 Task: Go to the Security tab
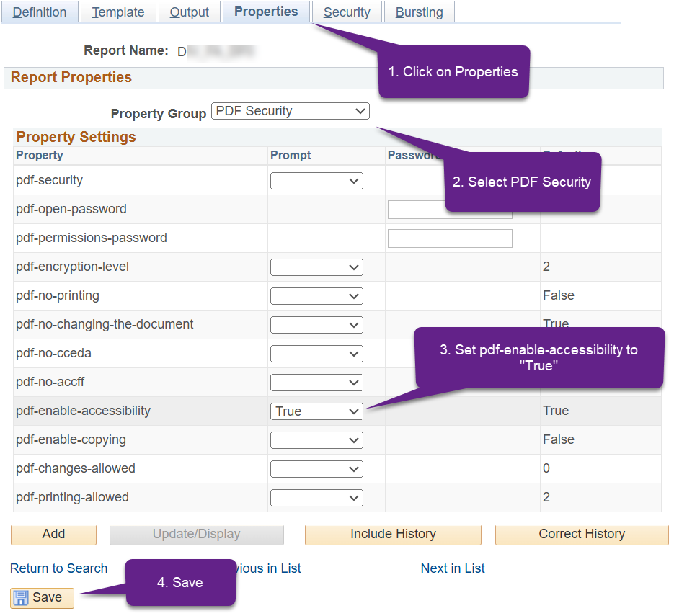pos(347,12)
